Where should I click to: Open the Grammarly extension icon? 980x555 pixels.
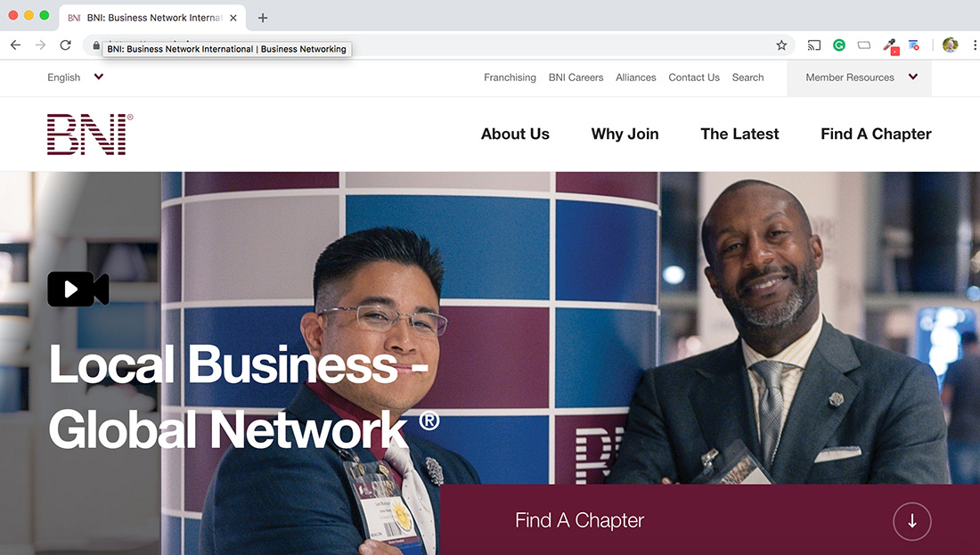click(x=838, y=45)
